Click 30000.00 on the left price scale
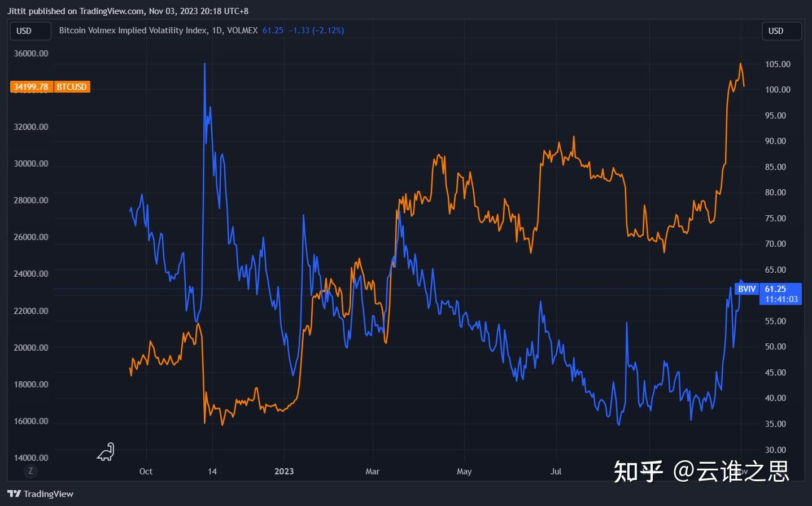Screen dimensions: 812x506 tap(31, 163)
